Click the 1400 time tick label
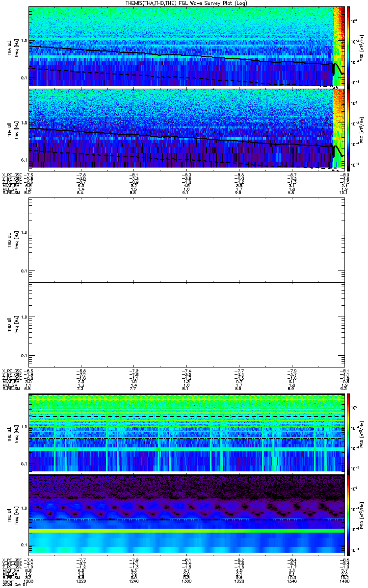This screenshot has width=368, height=588. [x=344, y=581]
